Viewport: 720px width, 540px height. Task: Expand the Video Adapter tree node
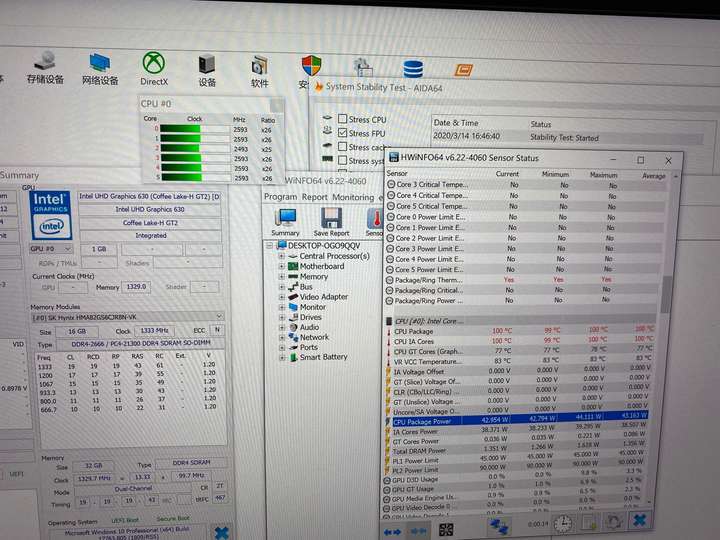281,297
